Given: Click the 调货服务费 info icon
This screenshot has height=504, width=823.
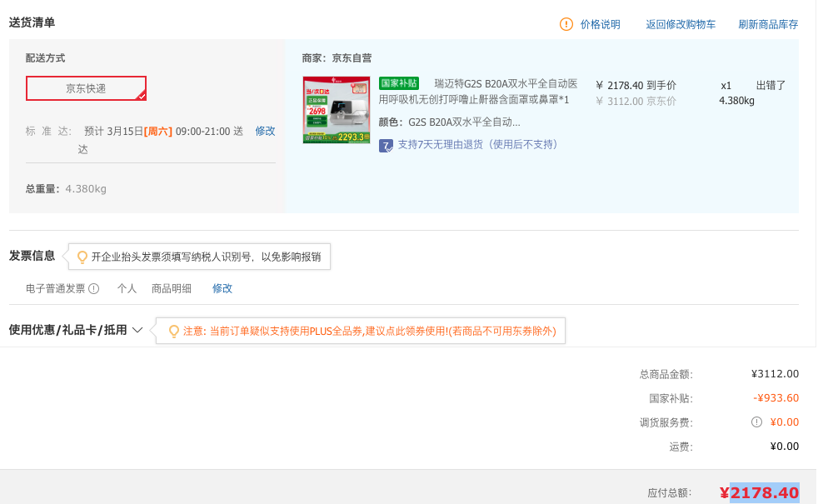Looking at the screenshot, I should tap(756, 422).
